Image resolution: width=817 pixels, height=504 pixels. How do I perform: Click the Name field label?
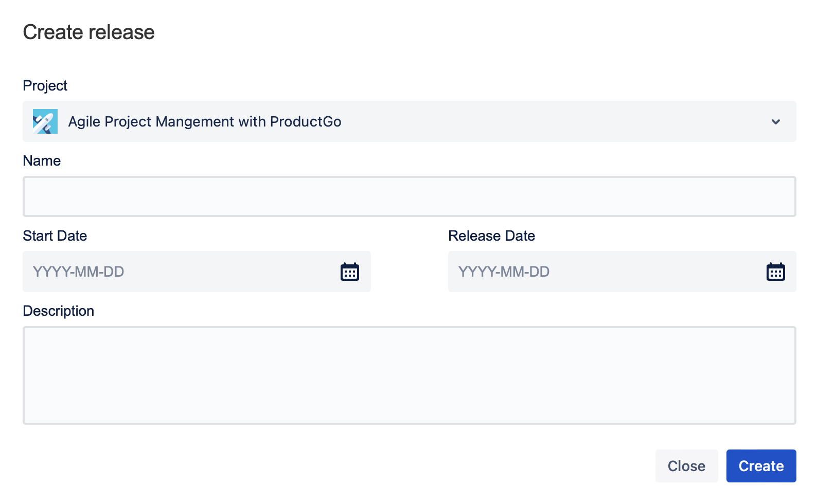coord(42,160)
